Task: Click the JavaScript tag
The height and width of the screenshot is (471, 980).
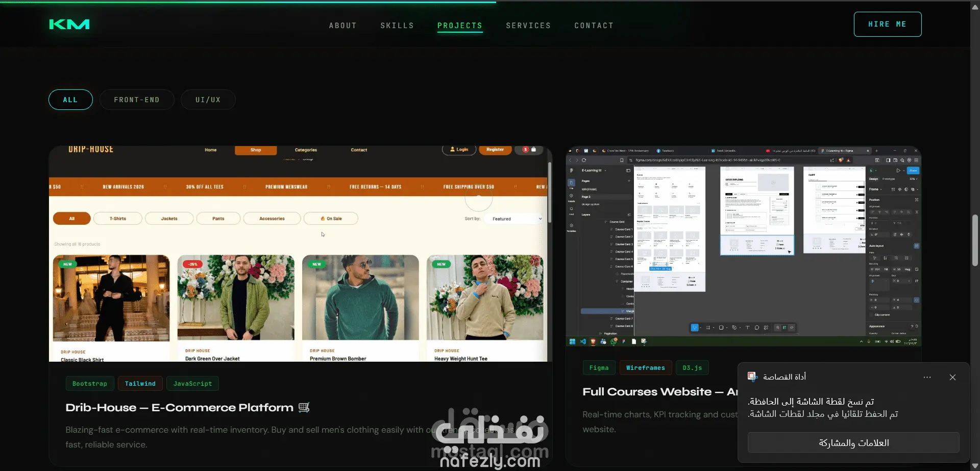Action: tap(192, 384)
